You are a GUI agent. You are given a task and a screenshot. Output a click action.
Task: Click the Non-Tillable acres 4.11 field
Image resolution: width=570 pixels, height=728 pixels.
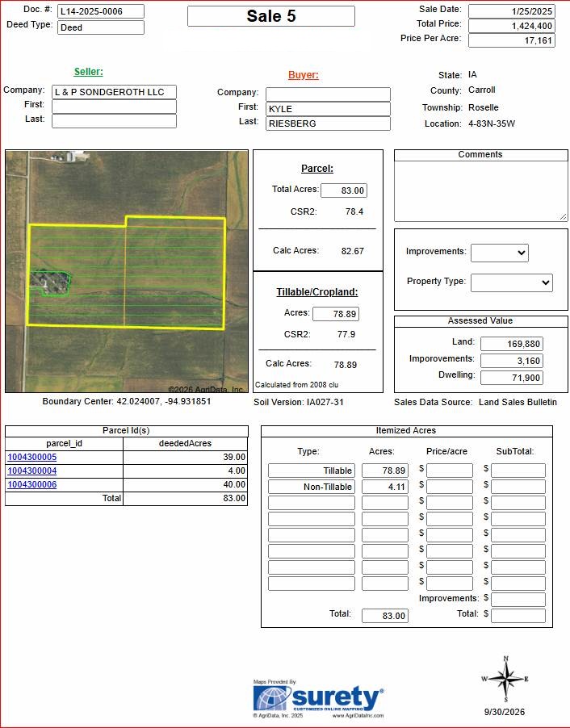(x=385, y=487)
